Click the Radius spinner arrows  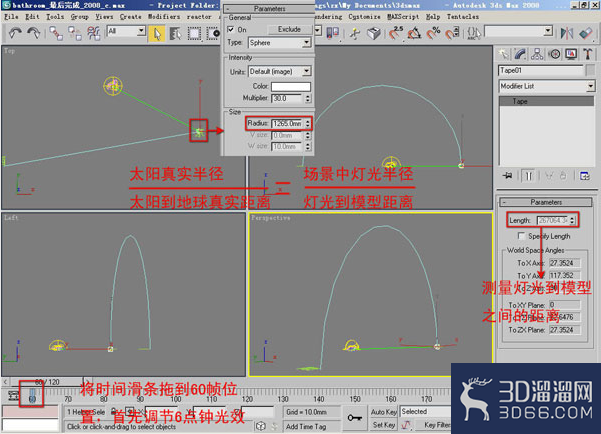[x=308, y=123]
